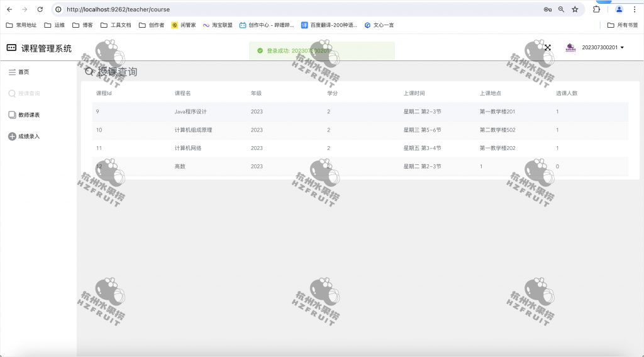Viewport: 644px width, 357px height.
Task: Click the 课程名 column header
Action: click(x=183, y=93)
